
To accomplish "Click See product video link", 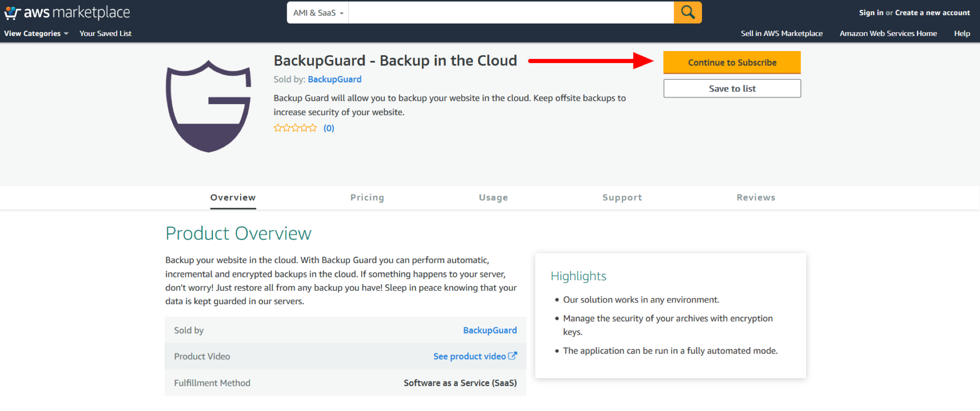I will (469, 357).
